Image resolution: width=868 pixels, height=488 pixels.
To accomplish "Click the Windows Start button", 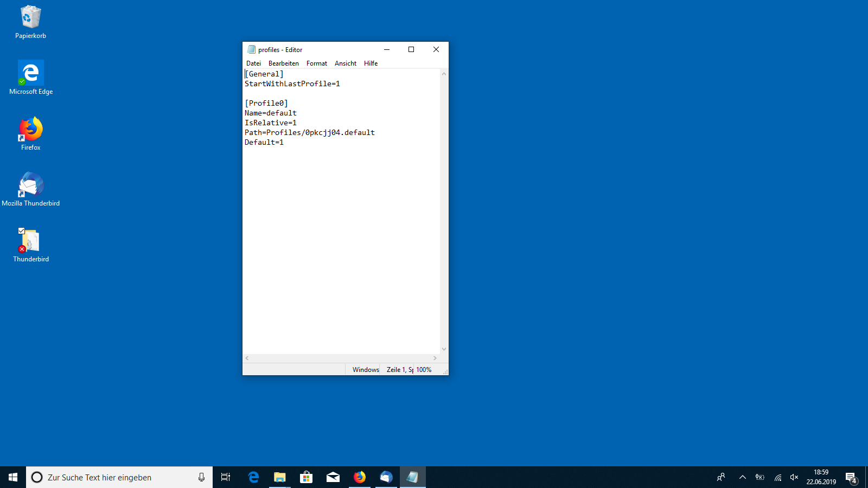I will [13, 477].
